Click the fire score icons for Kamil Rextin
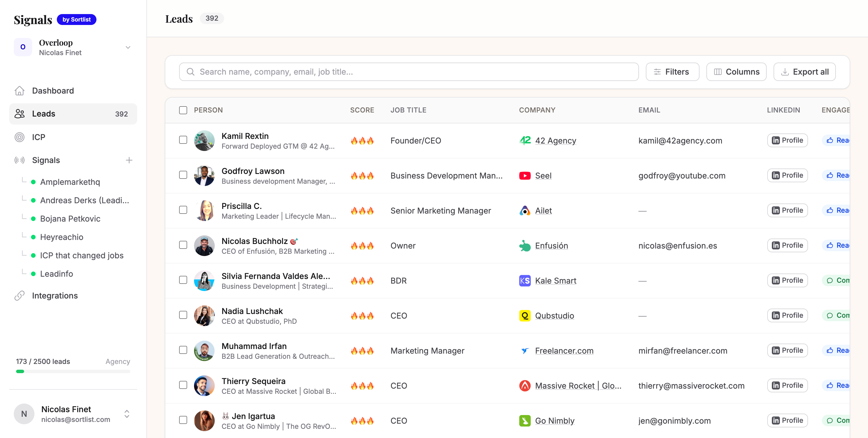Screen dimensions: 868x438 point(362,140)
